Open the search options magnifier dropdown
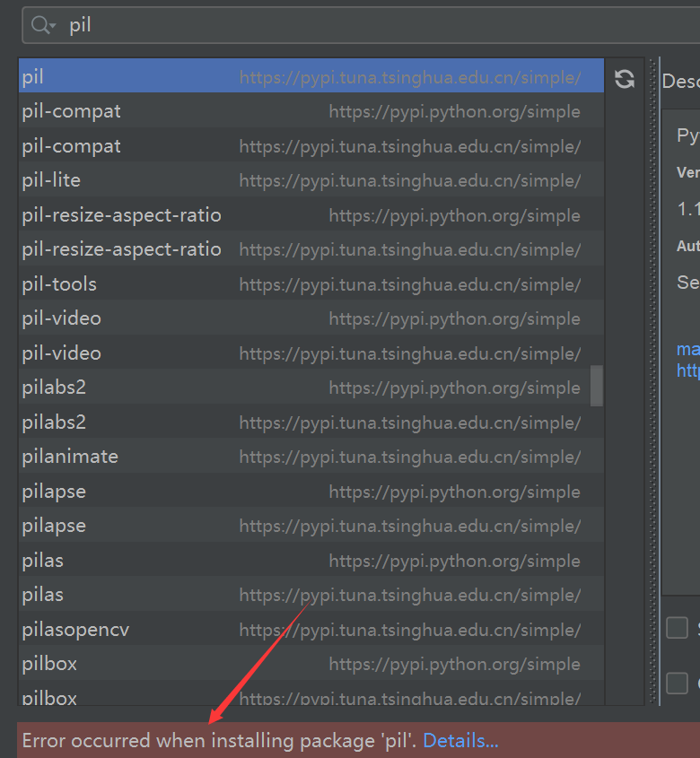The image size is (700, 758). pyautogui.click(x=43, y=25)
